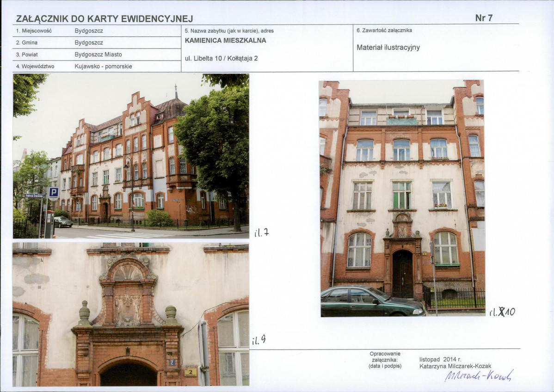Click the handwritten blue signature

pos(478,376)
